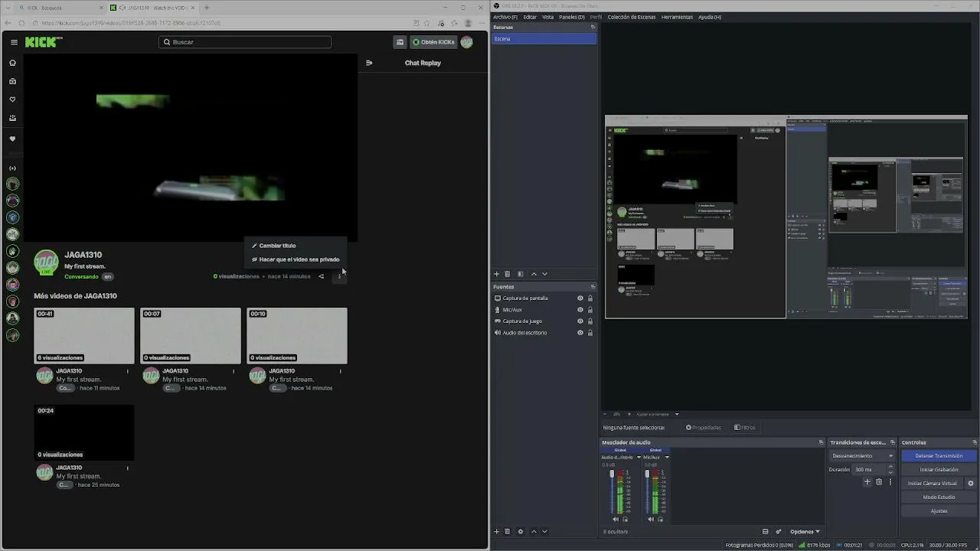Hide the Captura de juego source
The image size is (980, 551).
(580, 321)
